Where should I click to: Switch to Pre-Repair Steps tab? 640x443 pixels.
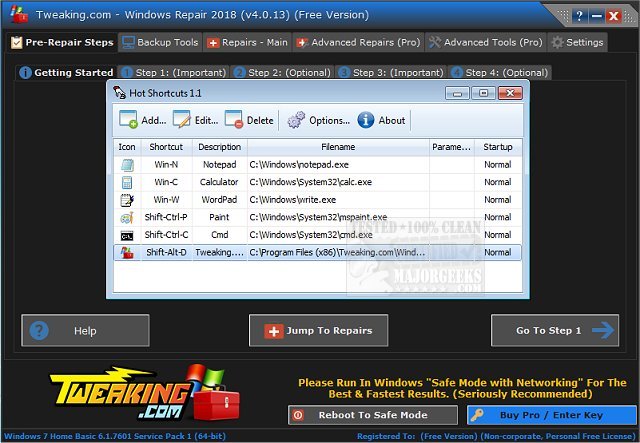[62, 42]
